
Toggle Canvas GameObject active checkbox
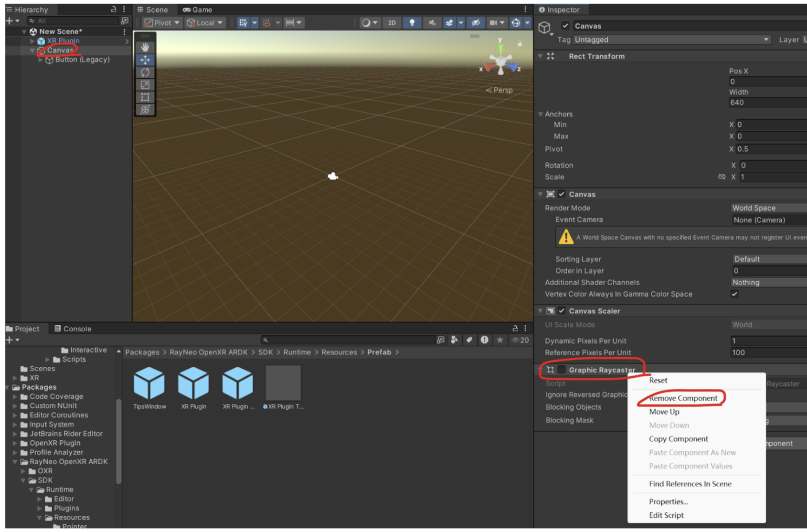coord(565,26)
